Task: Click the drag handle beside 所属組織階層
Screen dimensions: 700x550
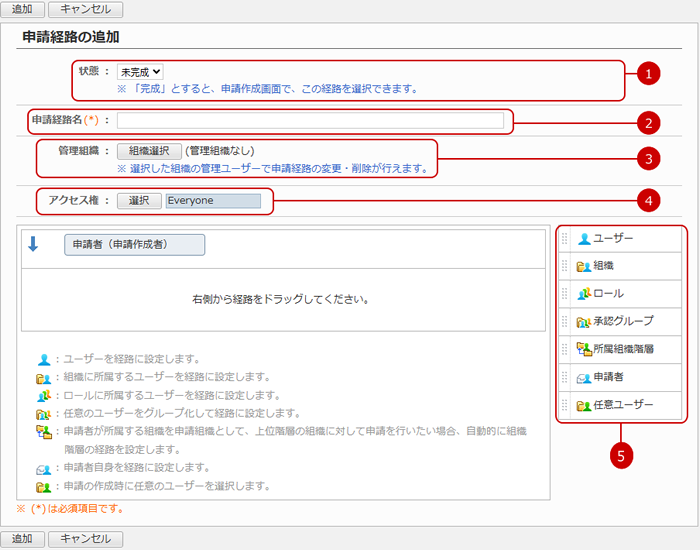Action: pyautogui.click(x=564, y=349)
